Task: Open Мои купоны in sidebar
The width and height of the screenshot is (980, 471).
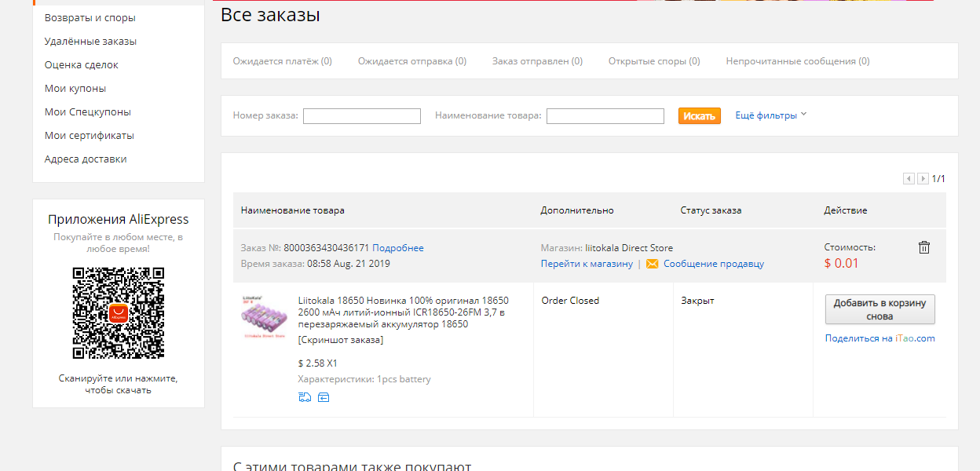Action: pyautogui.click(x=75, y=89)
